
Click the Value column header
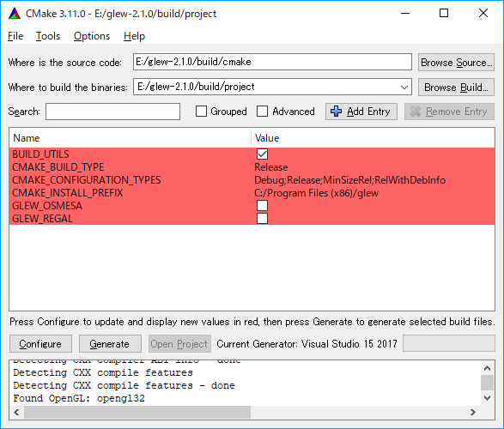pos(373,138)
